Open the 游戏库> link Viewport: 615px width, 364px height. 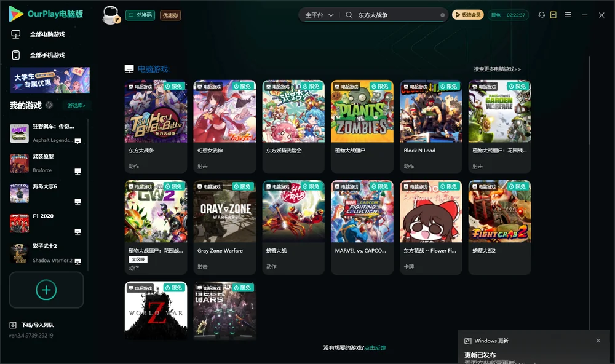coord(76,106)
